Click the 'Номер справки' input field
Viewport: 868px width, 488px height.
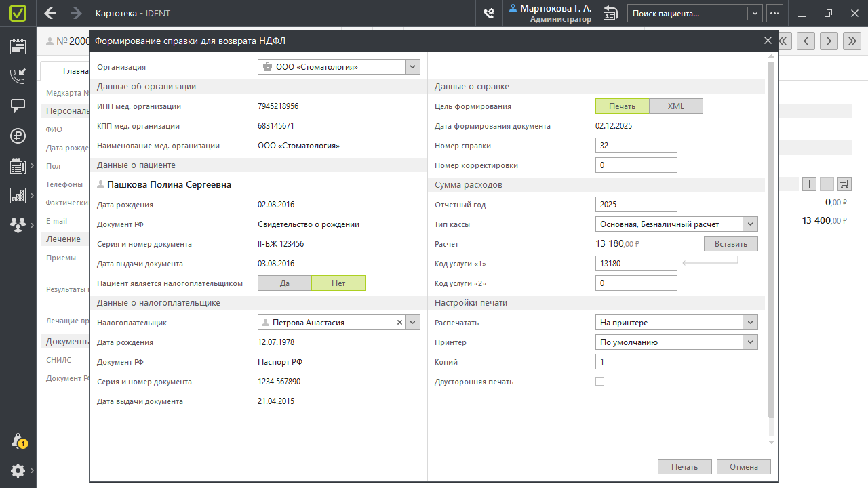coord(636,146)
